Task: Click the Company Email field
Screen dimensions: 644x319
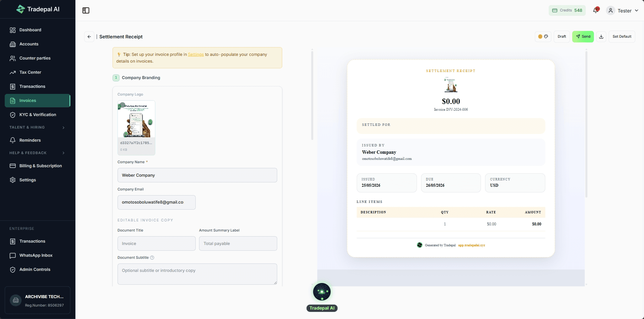Action: point(157,203)
